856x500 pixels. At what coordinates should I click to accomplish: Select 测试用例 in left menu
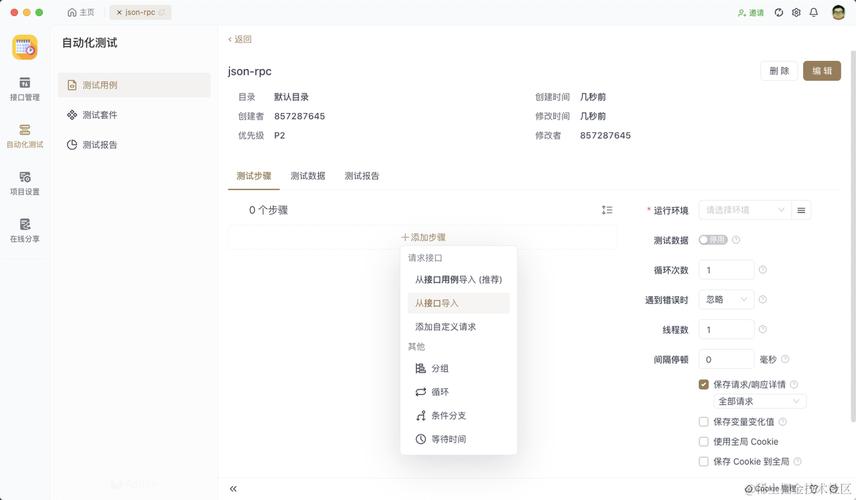coord(134,85)
